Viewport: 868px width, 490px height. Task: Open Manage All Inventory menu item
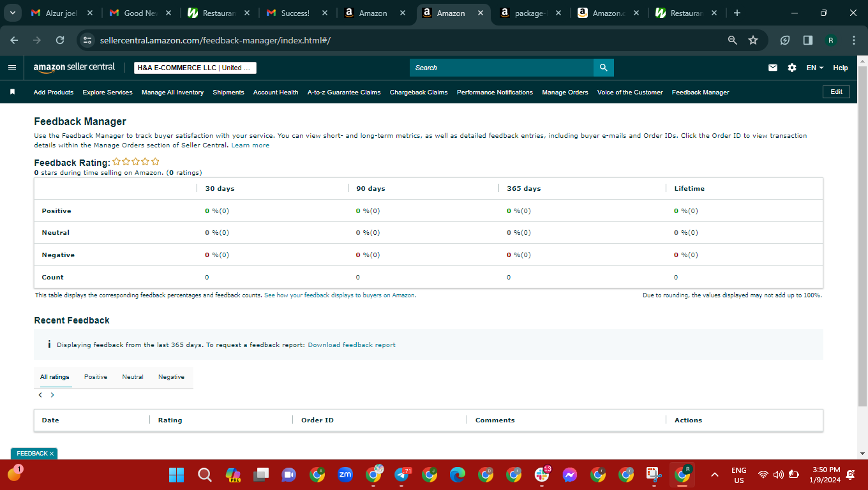172,93
